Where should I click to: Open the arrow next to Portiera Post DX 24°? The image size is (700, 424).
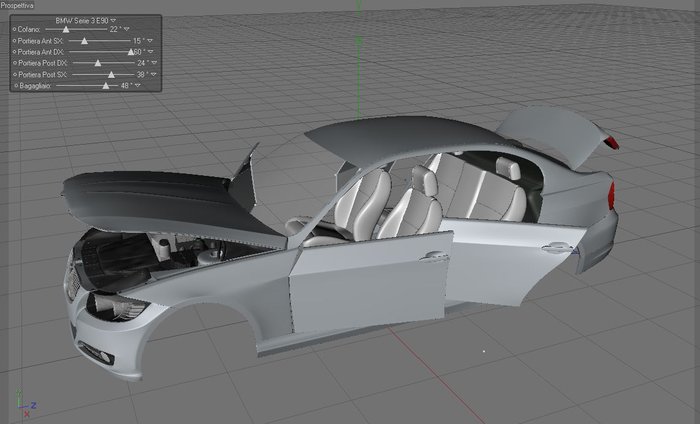tap(154, 63)
